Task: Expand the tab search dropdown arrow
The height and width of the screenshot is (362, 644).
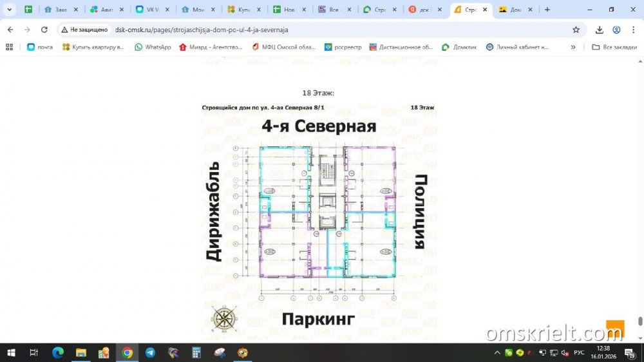Action: [x=10, y=10]
